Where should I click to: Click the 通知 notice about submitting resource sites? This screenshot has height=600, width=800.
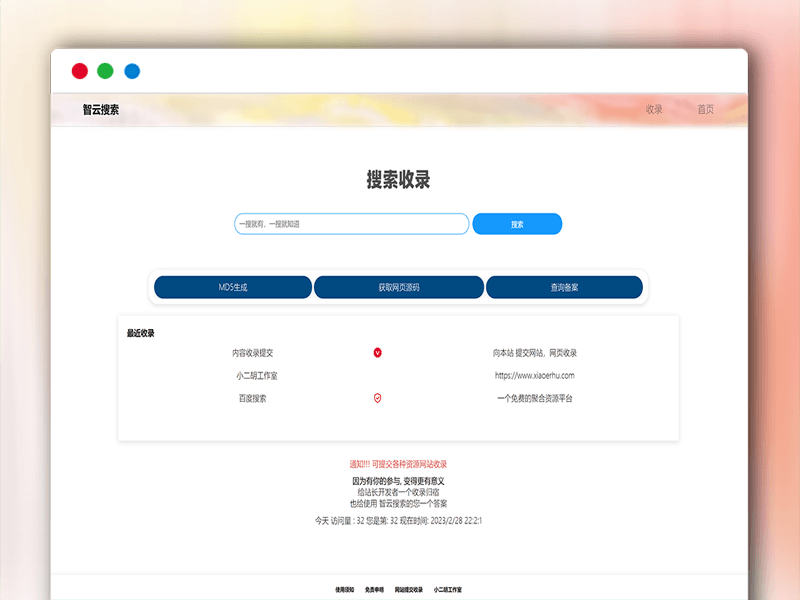400,464
